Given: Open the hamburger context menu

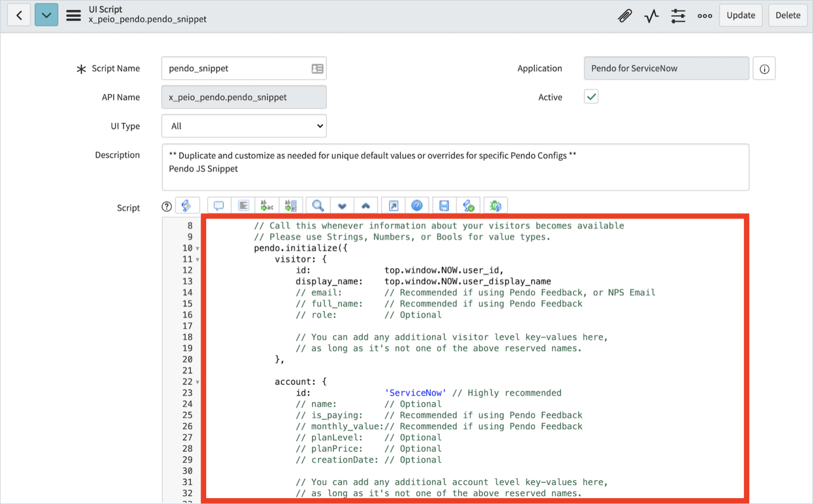Looking at the screenshot, I should tap(73, 15).
